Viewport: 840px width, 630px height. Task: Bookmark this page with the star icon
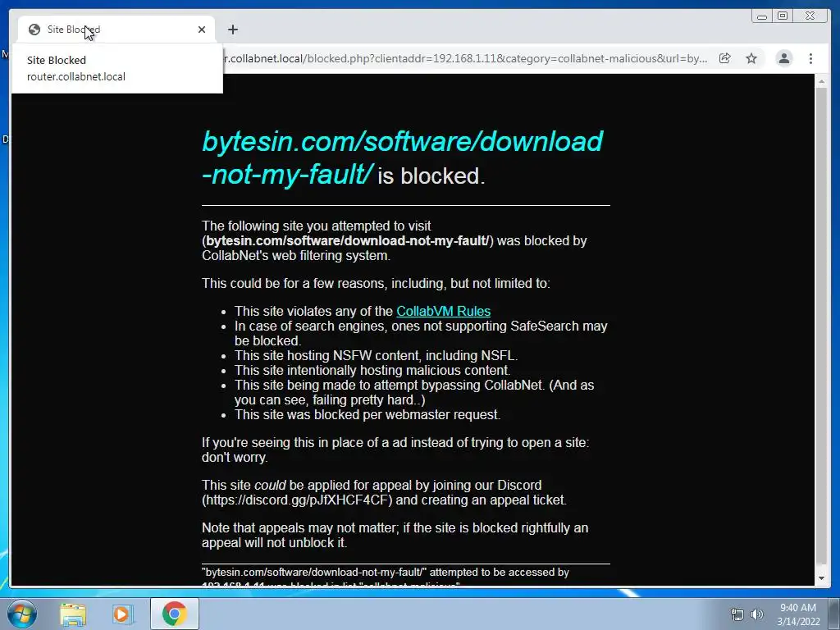(x=751, y=58)
